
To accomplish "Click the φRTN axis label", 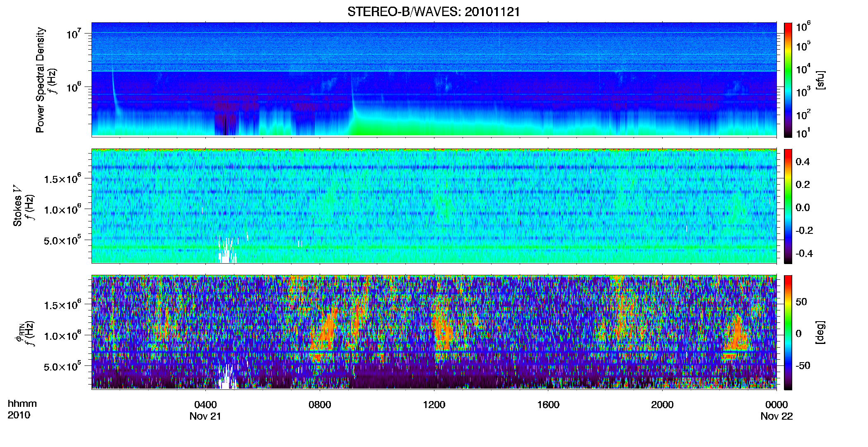I will tap(19, 333).
